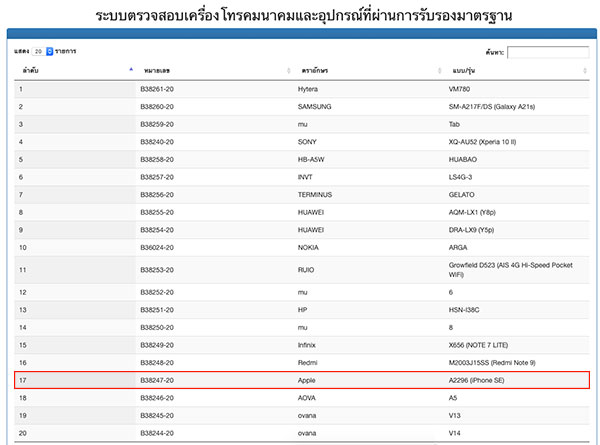This screenshot has width=600, height=445.
Task: Open the rows-per-page dropdown showing 20
Action: 42,51
